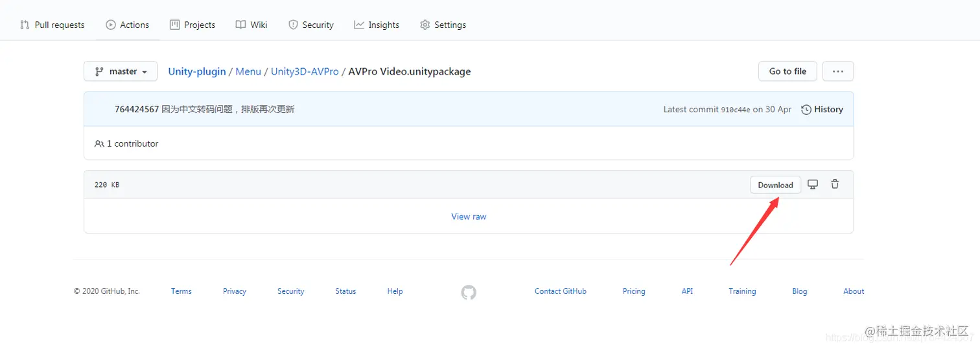Open the Privacy footer link
Image resolution: width=980 pixels, height=349 pixels.
(235, 291)
